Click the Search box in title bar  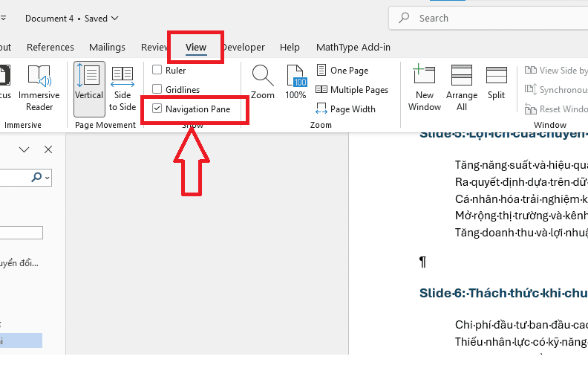pos(489,18)
